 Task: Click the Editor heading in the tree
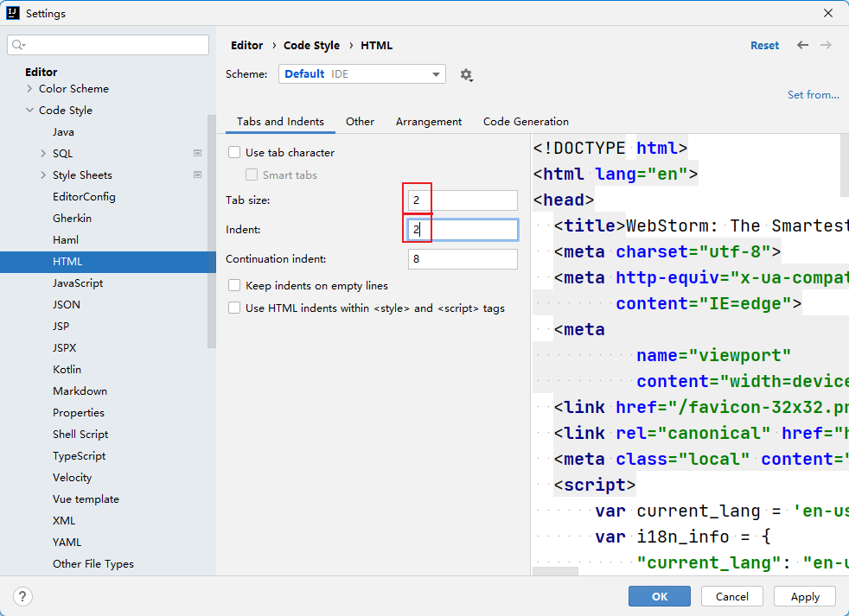point(41,72)
